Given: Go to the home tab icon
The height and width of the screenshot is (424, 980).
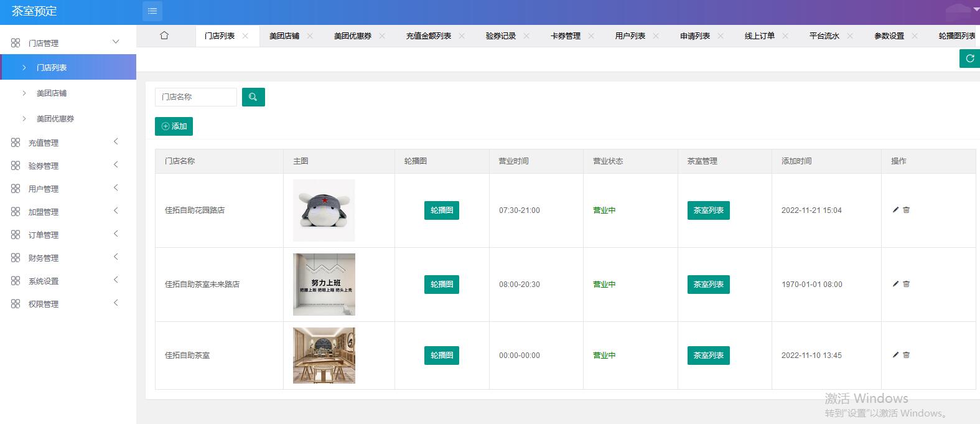Looking at the screenshot, I should coord(164,35).
